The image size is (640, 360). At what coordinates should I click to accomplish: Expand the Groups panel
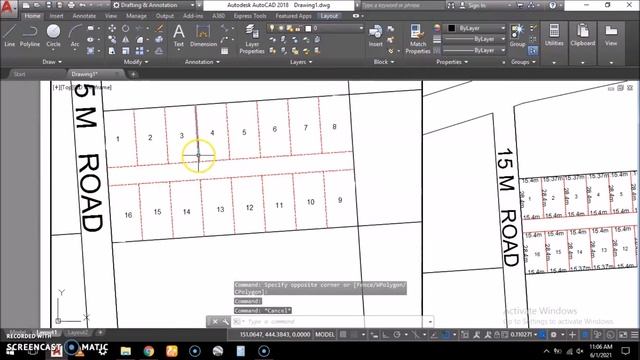tap(523, 62)
